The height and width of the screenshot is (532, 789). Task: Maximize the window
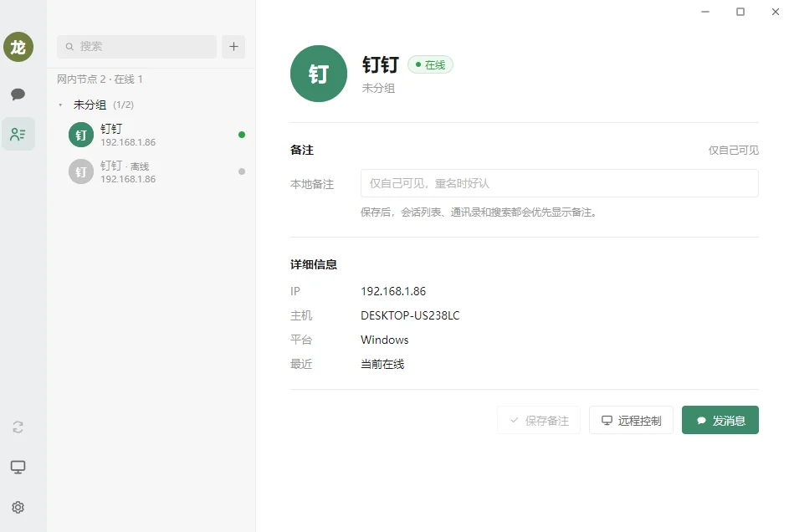point(740,12)
